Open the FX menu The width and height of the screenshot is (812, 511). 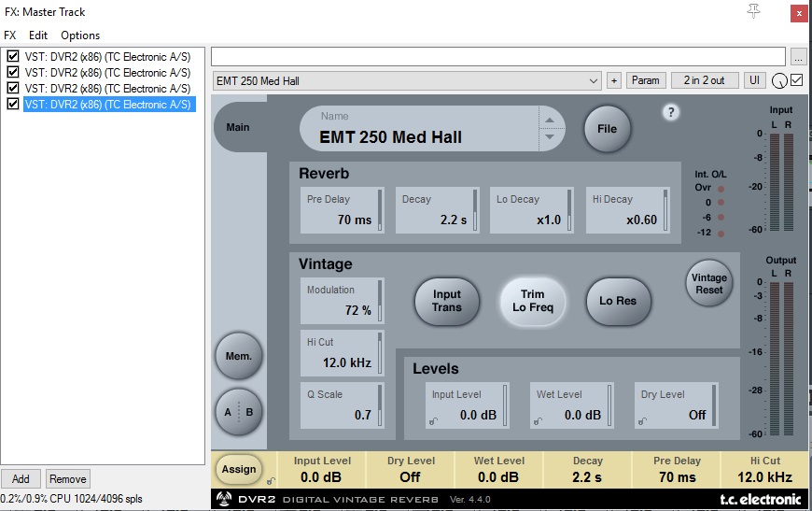pyautogui.click(x=10, y=35)
